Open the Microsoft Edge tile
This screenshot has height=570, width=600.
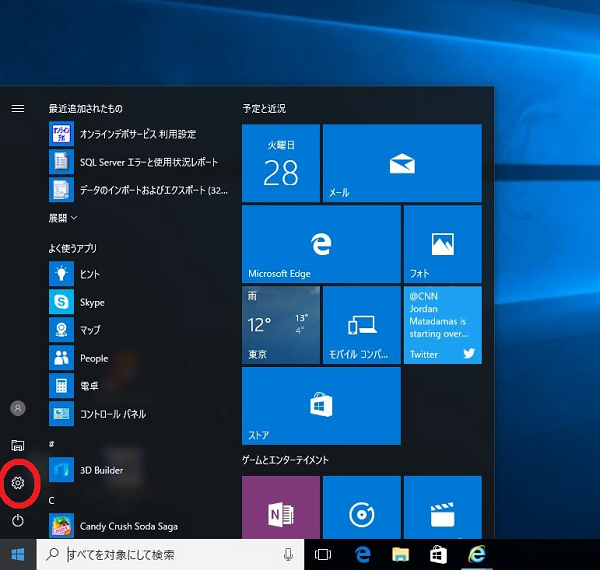pyautogui.click(x=321, y=245)
